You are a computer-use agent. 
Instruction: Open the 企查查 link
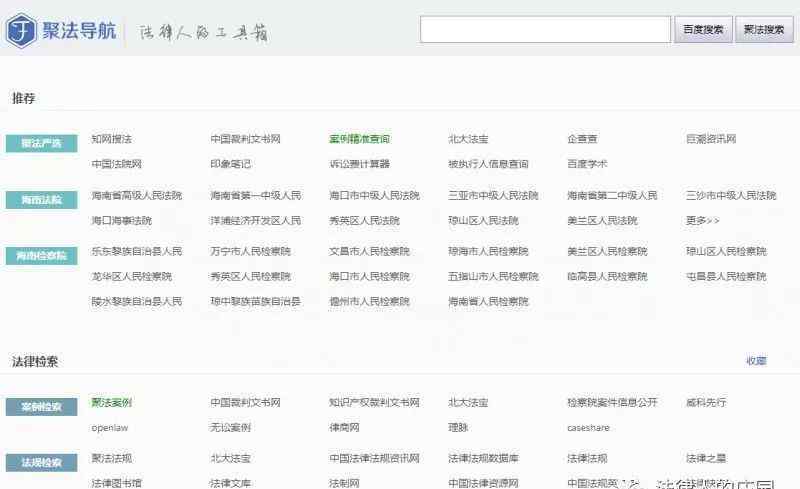[x=582, y=139]
